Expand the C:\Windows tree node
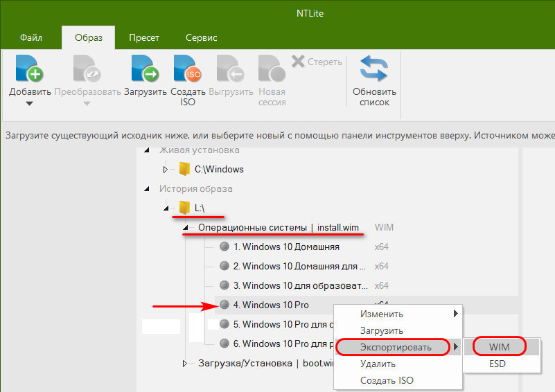Image resolution: width=555 pixels, height=392 pixels. pyautogui.click(x=166, y=169)
